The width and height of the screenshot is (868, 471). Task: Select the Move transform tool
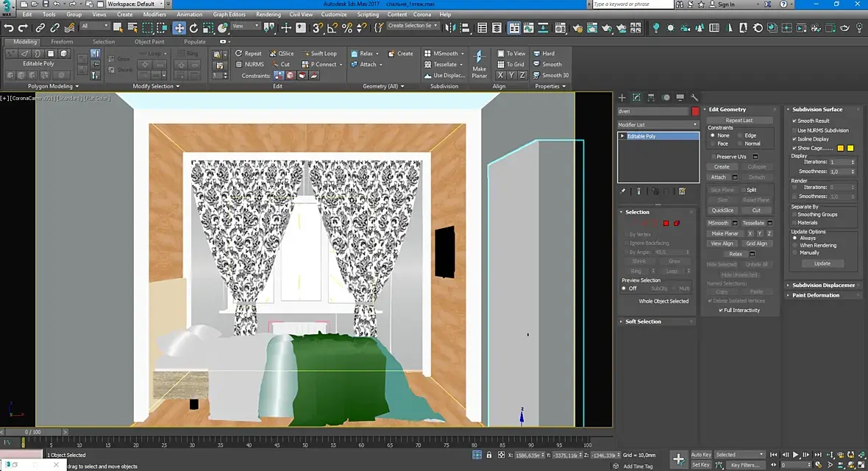[179, 28]
